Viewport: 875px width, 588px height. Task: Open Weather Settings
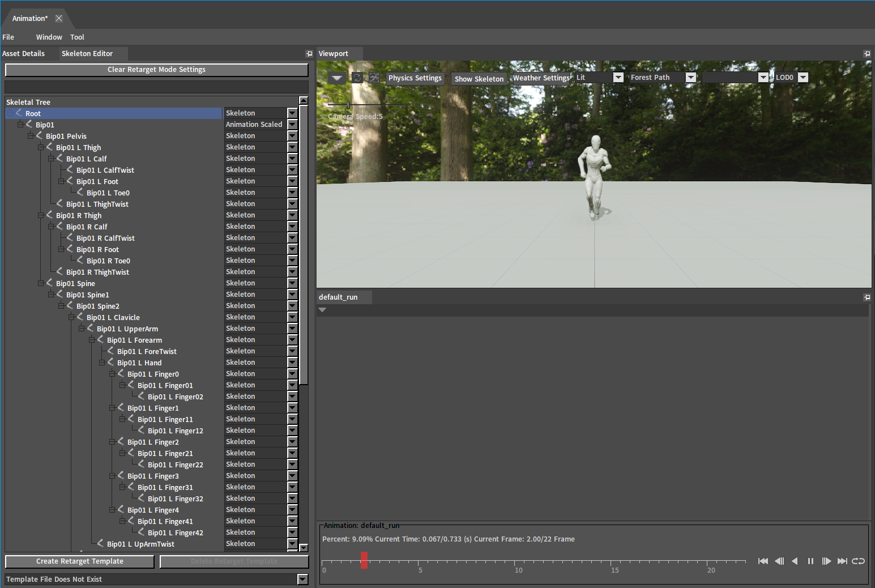click(541, 78)
